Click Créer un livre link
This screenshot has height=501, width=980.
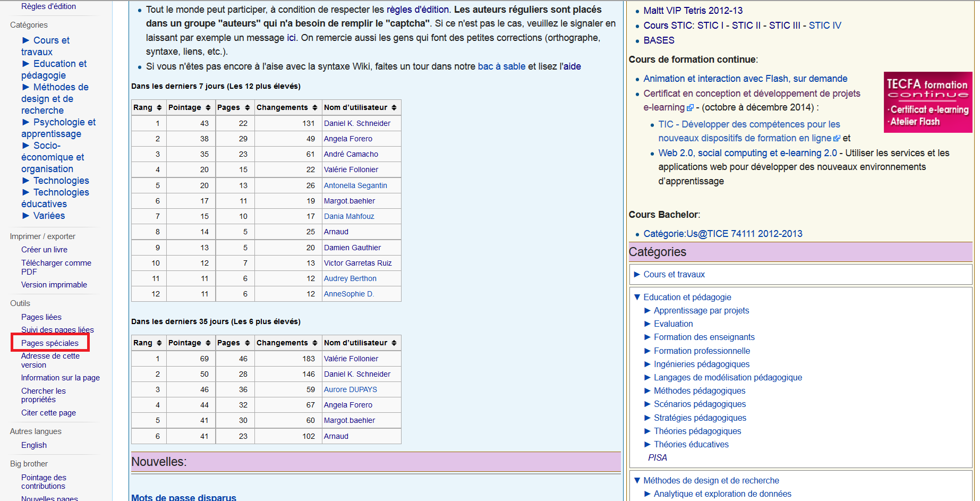pos(44,250)
